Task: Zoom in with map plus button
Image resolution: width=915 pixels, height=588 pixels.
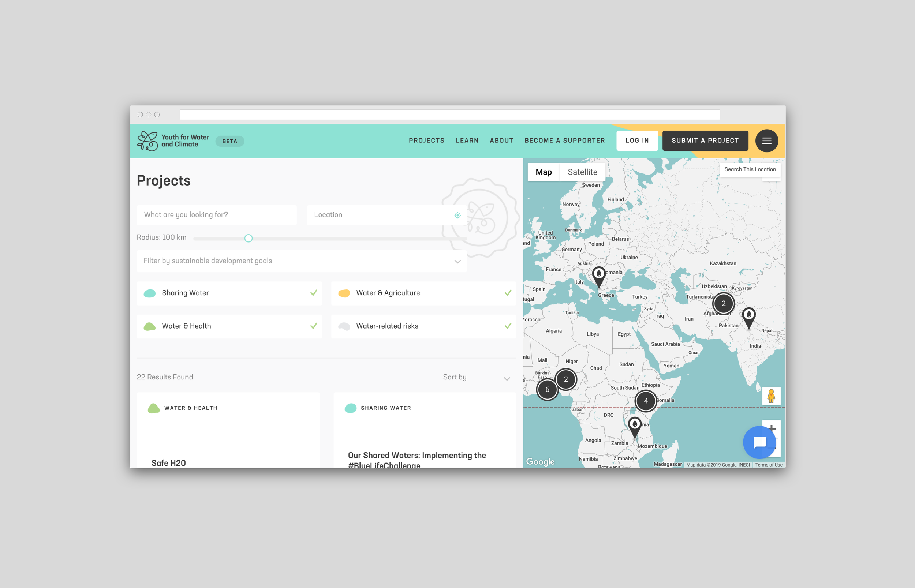Action: point(772,428)
